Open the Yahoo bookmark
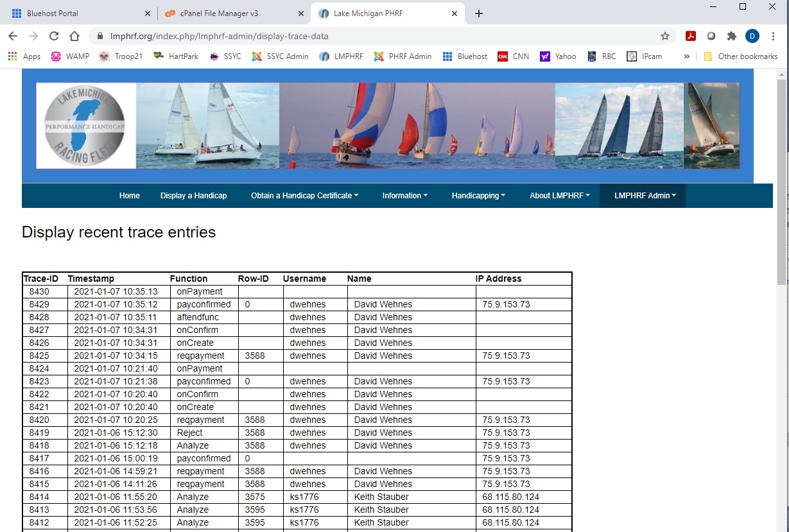Image resolution: width=789 pixels, height=532 pixels. click(x=559, y=56)
